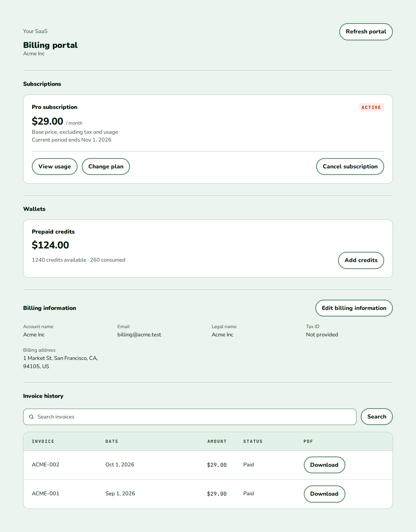Screen dimensions: 416x532
Task: Click the Tax ID 'Not provided' value
Action: tap(322, 335)
